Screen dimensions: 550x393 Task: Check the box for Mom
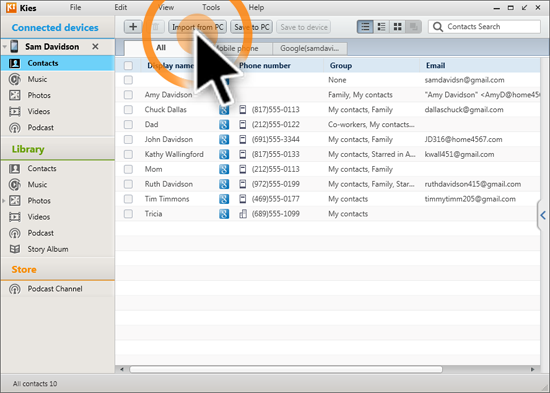point(128,169)
